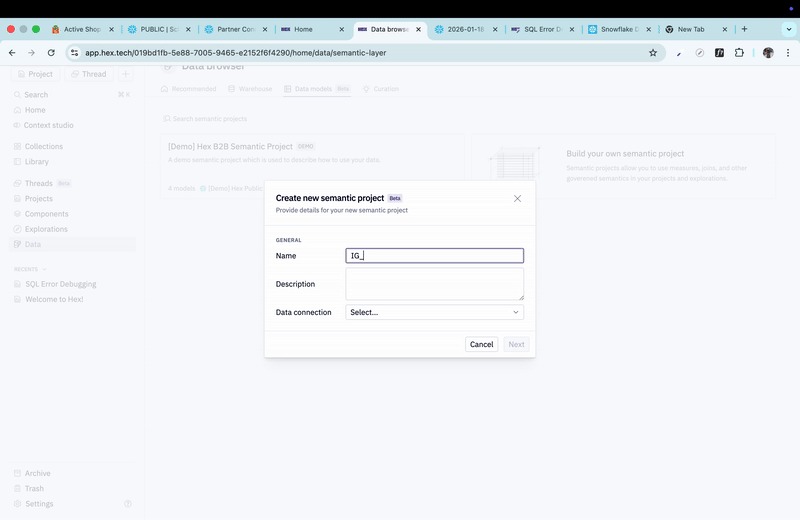Switch to Warehouse data browser tab

point(251,89)
